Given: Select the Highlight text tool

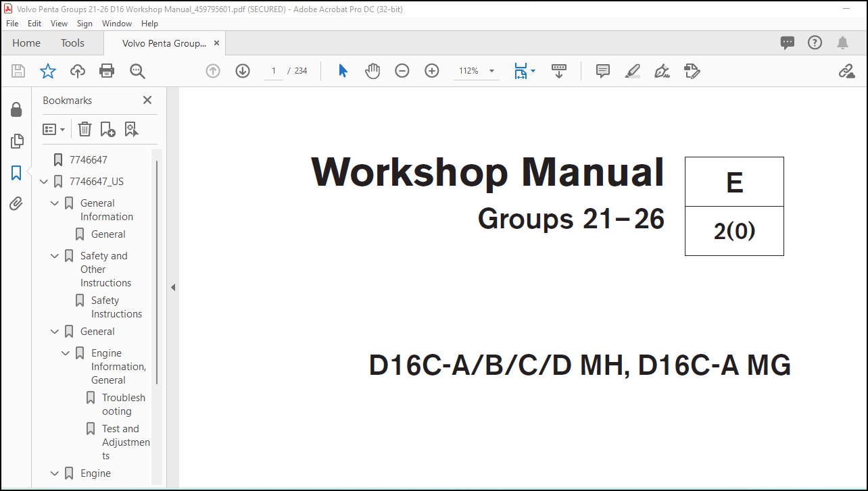Looking at the screenshot, I should click(x=633, y=71).
